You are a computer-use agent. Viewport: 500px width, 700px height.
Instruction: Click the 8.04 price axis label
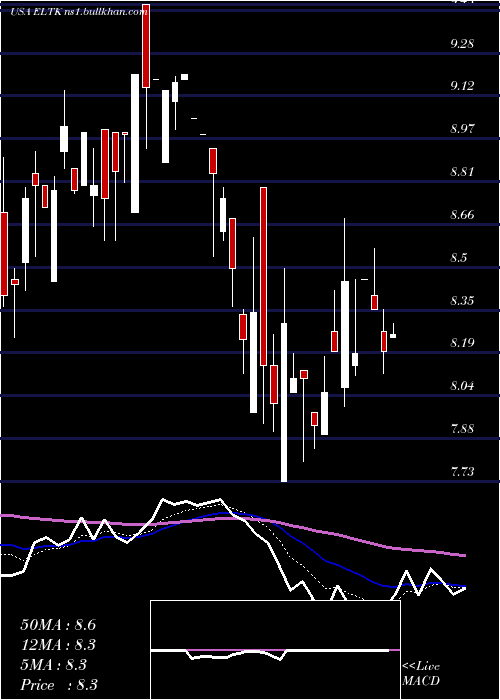tap(462, 386)
